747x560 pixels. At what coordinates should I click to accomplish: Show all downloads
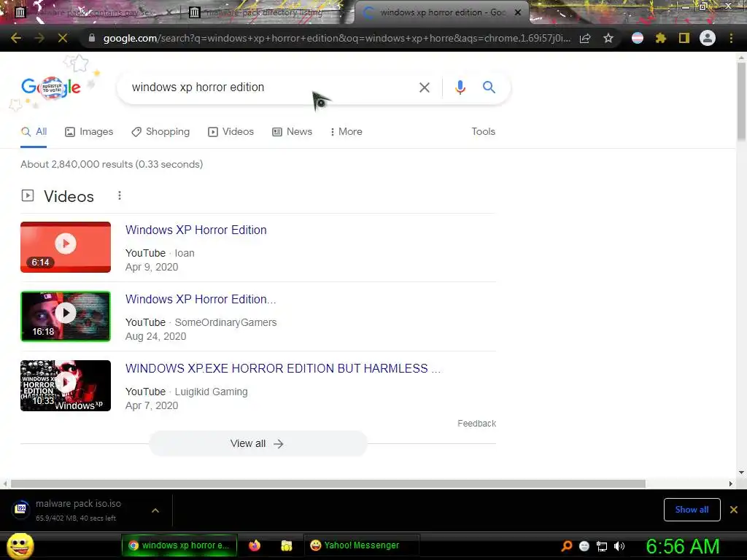point(692,510)
